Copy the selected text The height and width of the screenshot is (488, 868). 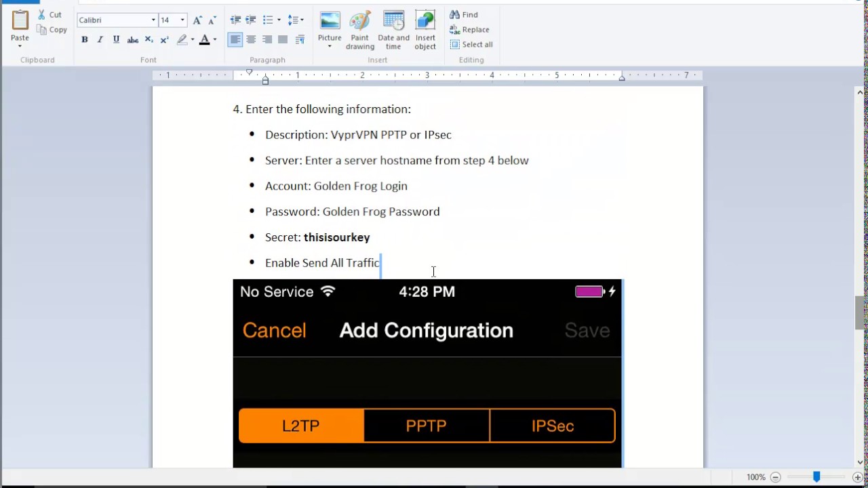52,29
